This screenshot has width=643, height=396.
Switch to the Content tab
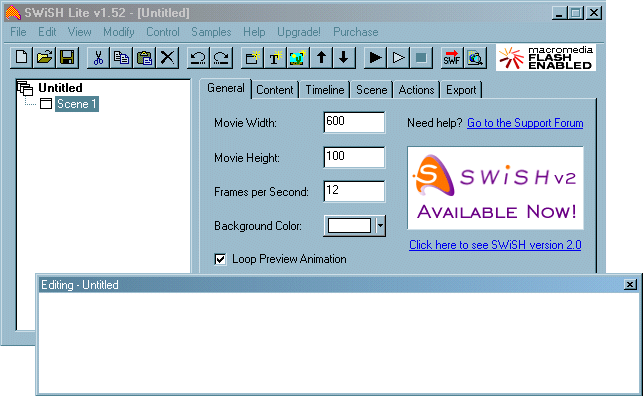(x=275, y=90)
